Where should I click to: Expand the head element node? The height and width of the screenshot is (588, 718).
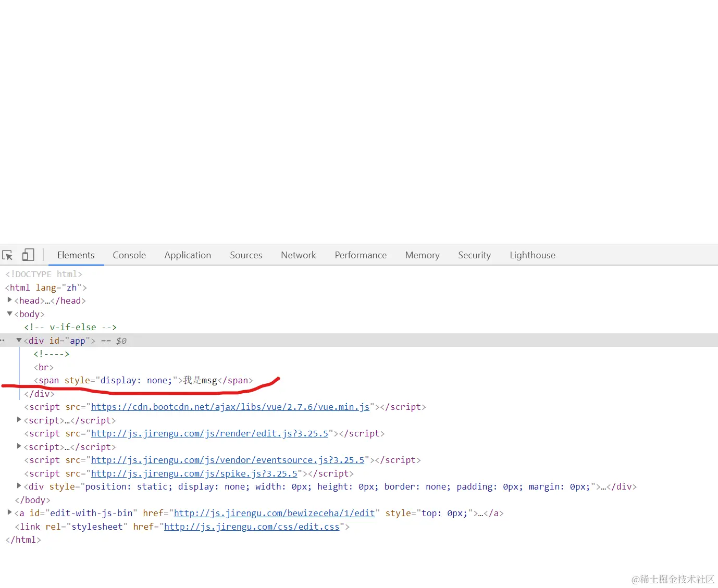click(9, 300)
